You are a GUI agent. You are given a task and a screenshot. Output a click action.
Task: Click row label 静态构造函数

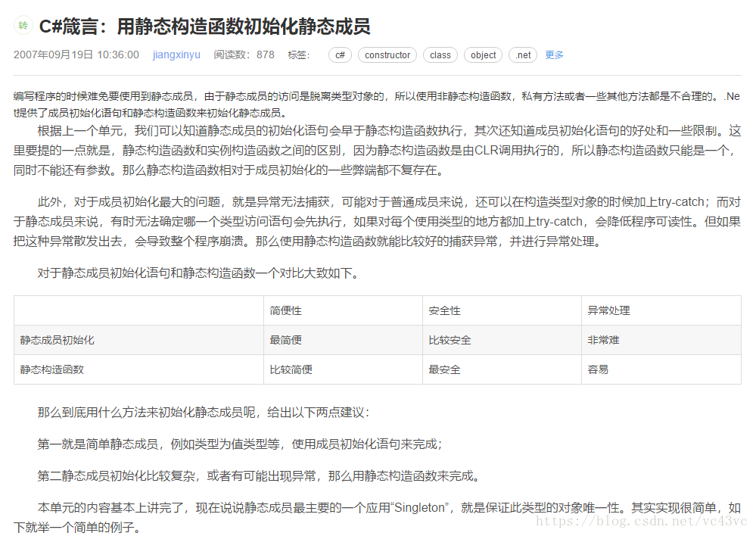(x=51, y=369)
